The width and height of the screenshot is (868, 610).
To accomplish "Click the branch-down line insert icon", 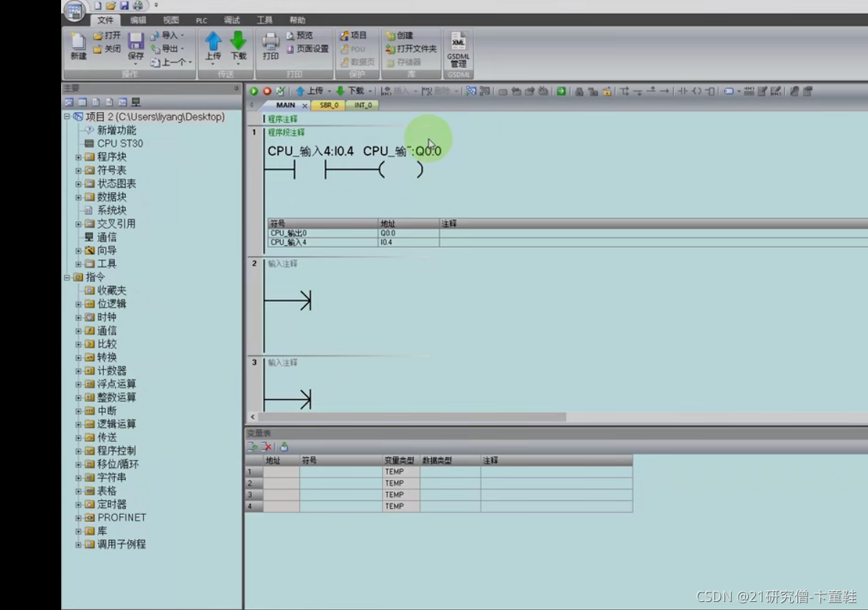I will [x=637, y=92].
